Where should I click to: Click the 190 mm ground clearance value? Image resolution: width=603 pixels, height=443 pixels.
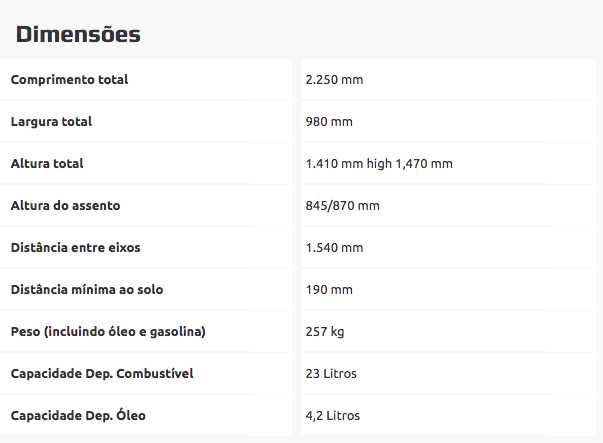click(x=329, y=289)
